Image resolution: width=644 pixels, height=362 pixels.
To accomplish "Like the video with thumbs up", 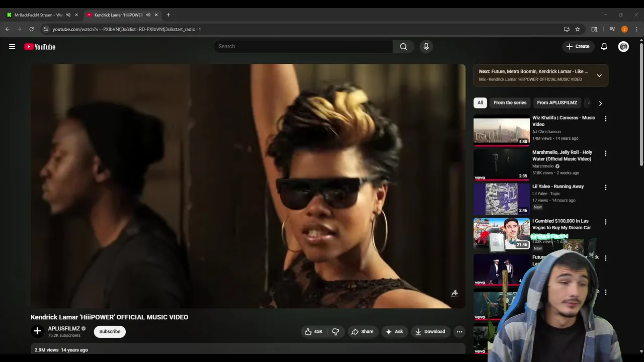I will 313,332.
